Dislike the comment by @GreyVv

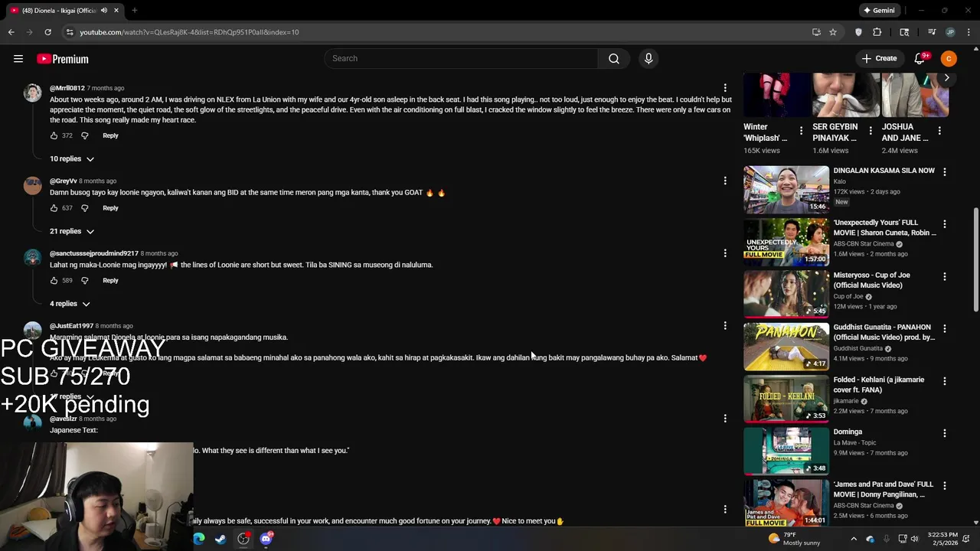tap(85, 208)
